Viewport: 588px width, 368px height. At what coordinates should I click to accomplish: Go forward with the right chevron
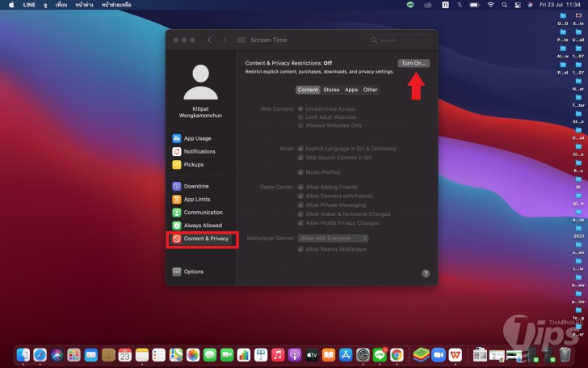(x=225, y=40)
